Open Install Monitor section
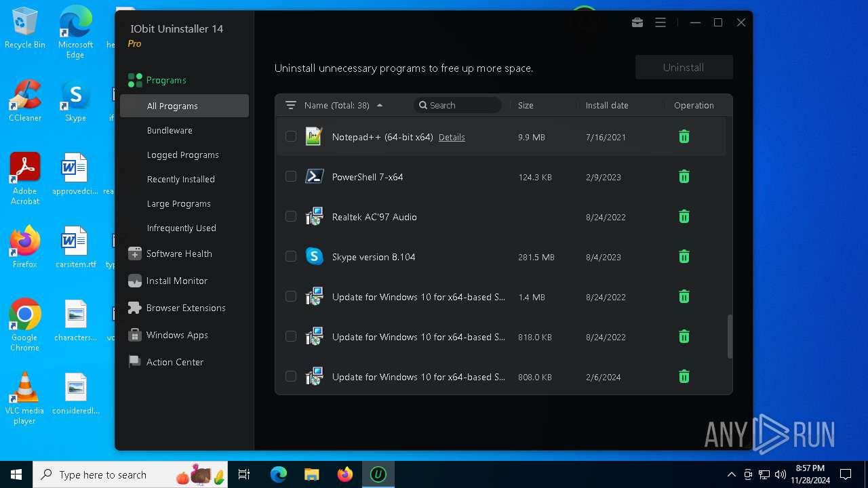Screen dimensions: 868x488 coord(167,281)
